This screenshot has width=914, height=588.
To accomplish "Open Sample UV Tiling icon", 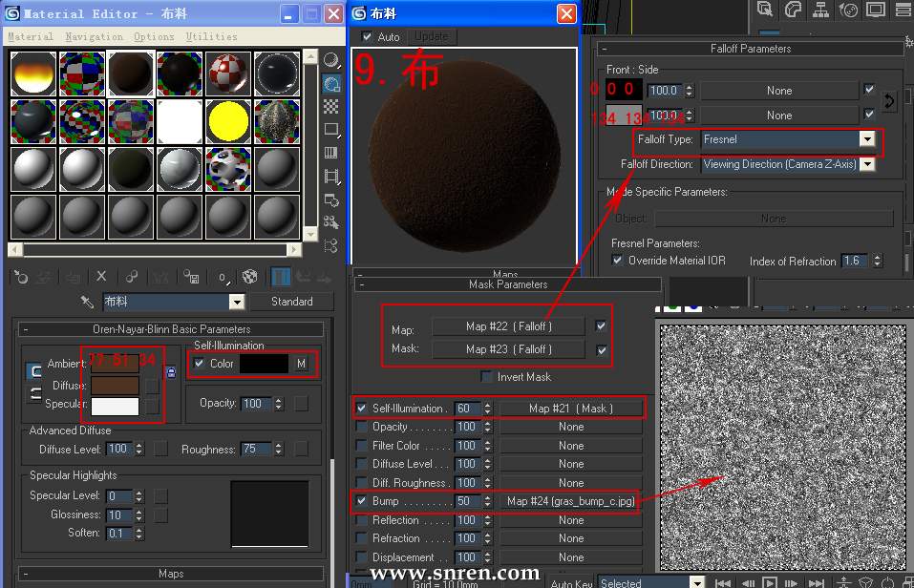I will coord(331,130).
